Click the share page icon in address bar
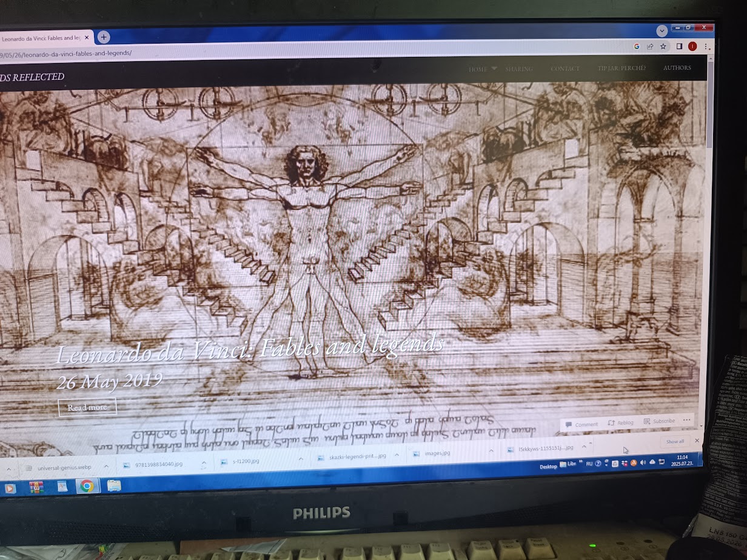747x560 pixels. tap(649, 46)
